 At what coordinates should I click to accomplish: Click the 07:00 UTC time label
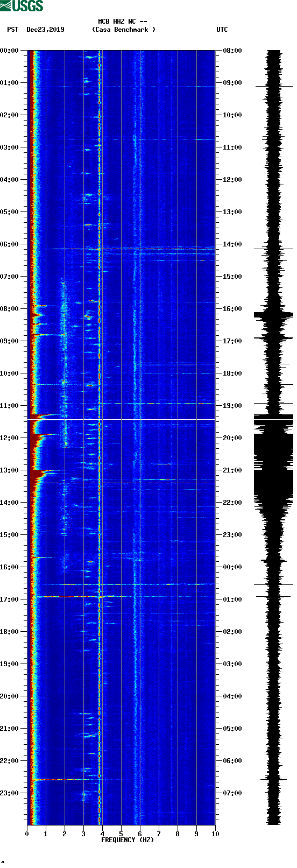(232, 793)
